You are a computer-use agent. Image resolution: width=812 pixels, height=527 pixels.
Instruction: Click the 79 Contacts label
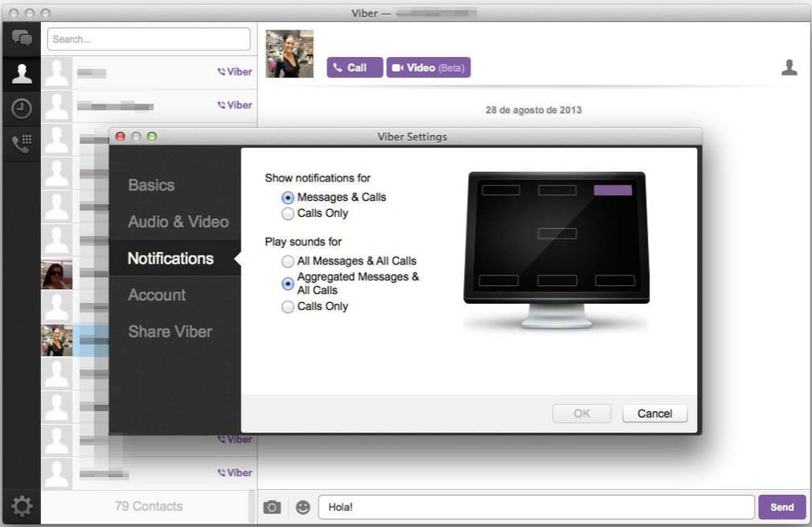(149, 506)
